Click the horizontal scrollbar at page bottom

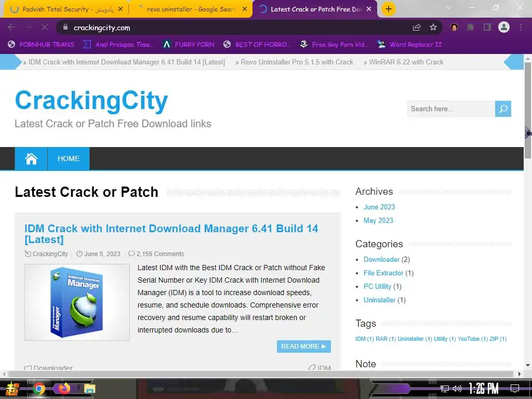point(261,374)
